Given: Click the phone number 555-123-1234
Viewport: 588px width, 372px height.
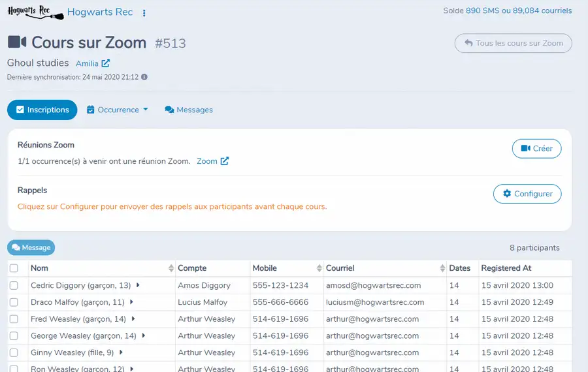Looking at the screenshot, I should click(x=280, y=285).
